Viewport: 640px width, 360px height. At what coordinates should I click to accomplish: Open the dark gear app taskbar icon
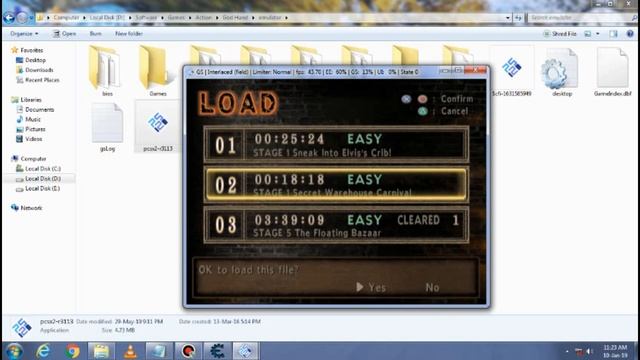coord(217,351)
